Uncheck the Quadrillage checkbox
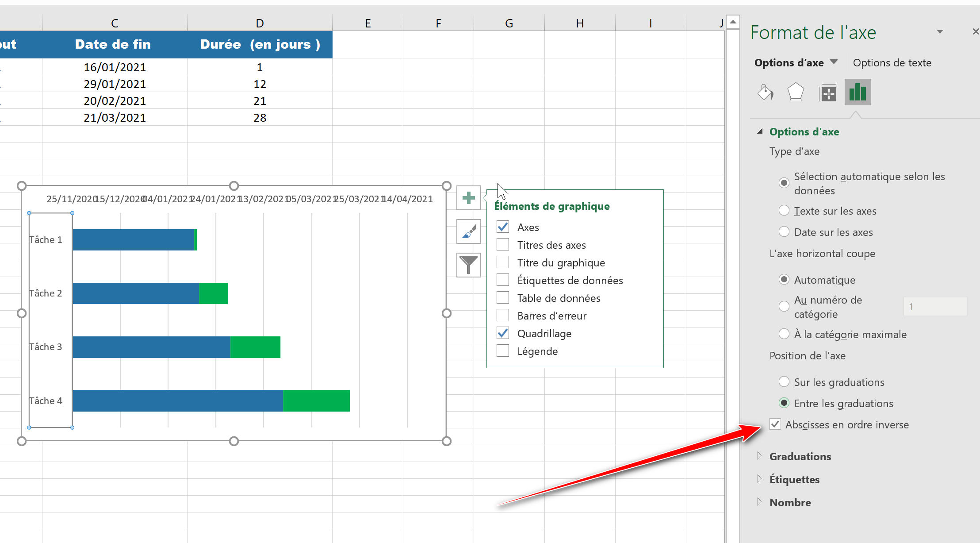Image resolution: width=980 pixels, height=543 pixels. coord(503,333)
